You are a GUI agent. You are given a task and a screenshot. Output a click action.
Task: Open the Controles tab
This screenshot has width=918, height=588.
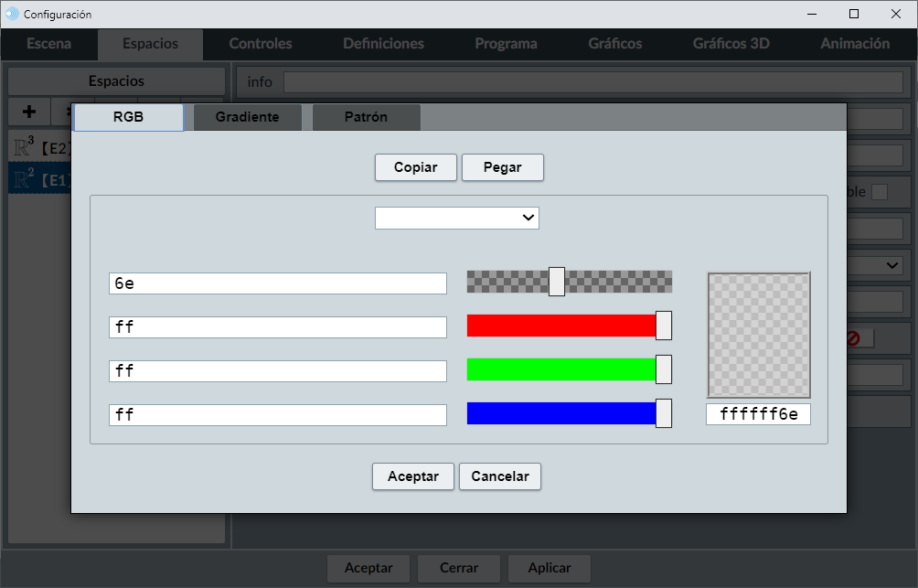tap(261, 43)
